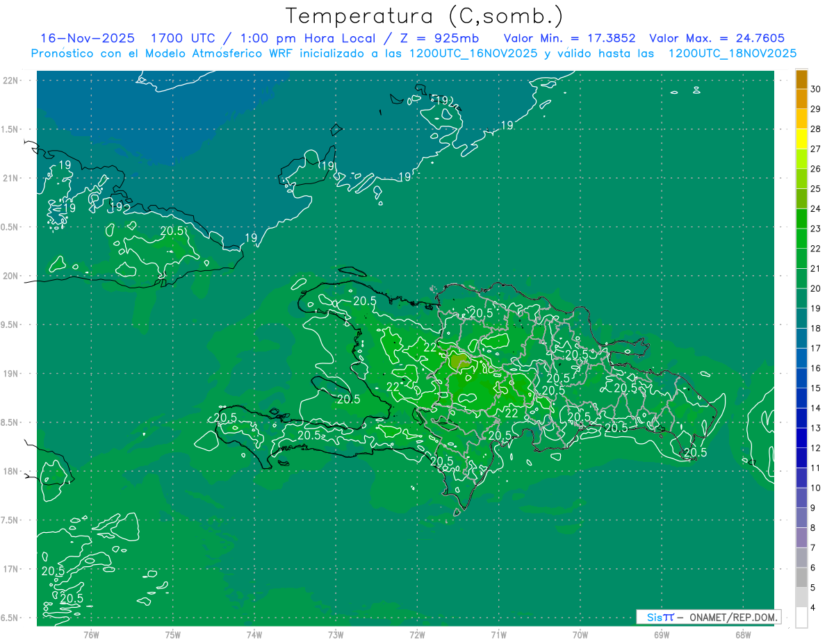Click the 72W longitude axis label
This screenshot has height=644, width=834.
tap(417, 634)
